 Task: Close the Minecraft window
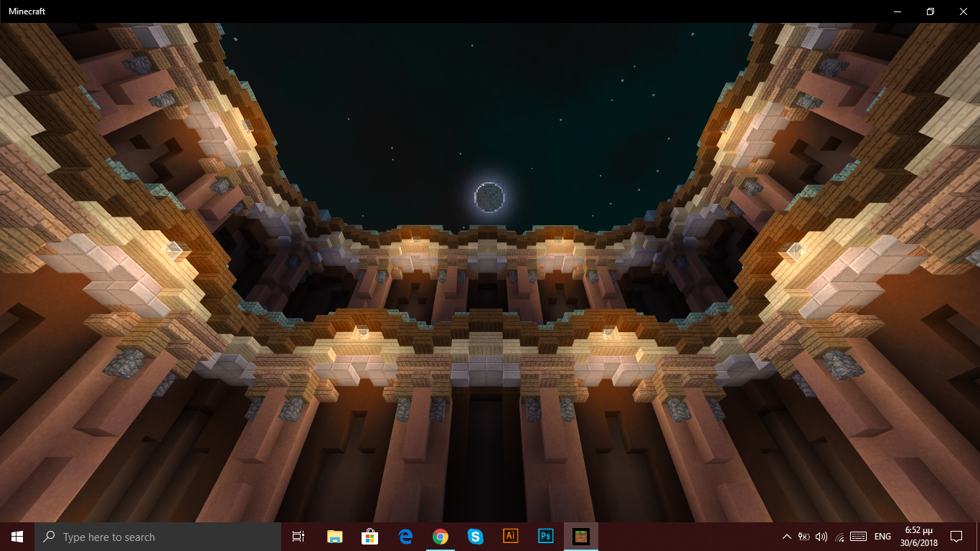[963, 11]
